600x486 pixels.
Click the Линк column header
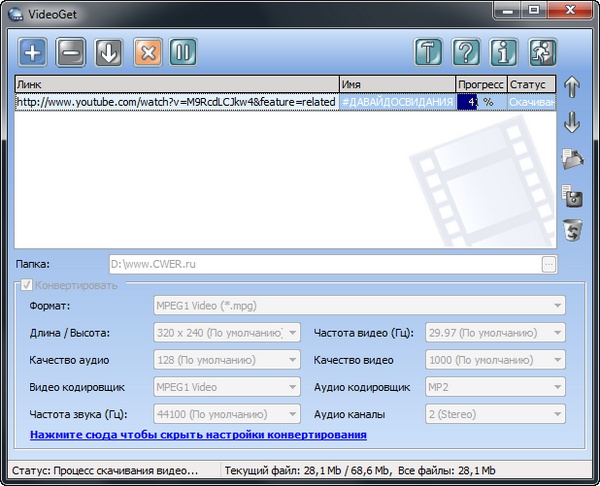176,85
